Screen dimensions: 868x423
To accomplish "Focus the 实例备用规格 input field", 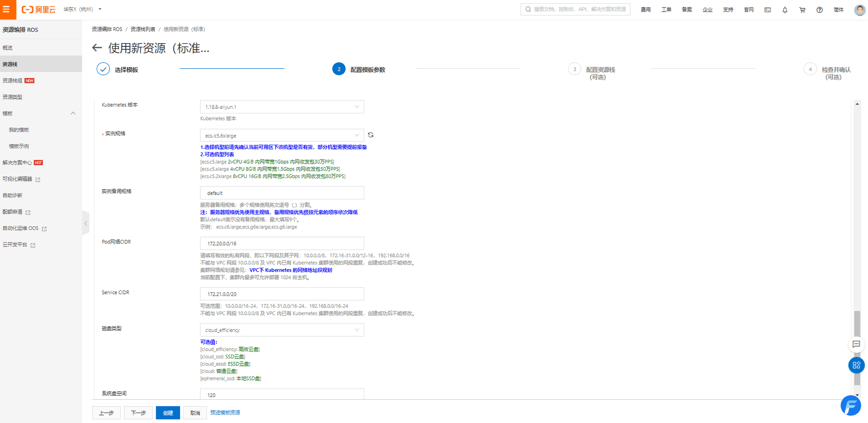I will pyautogui.click(x=282, y=193).
